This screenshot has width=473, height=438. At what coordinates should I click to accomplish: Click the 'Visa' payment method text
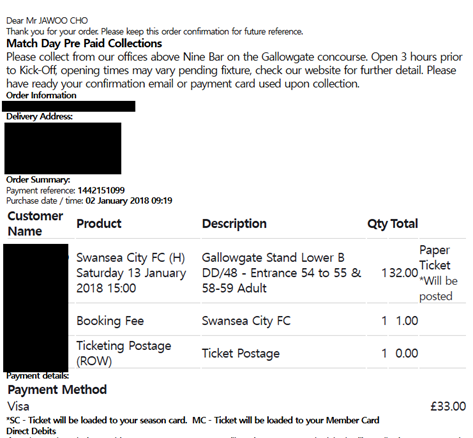[18, 406]
